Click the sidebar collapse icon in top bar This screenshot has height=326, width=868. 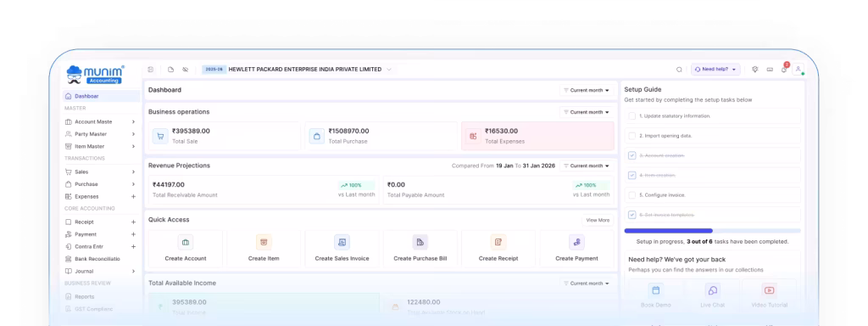[x=151, y=70]
